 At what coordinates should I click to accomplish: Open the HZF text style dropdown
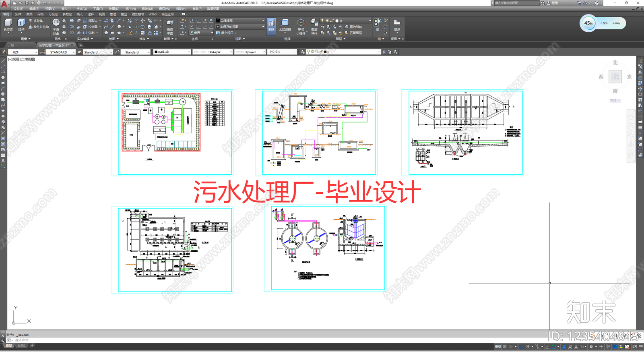23,52
